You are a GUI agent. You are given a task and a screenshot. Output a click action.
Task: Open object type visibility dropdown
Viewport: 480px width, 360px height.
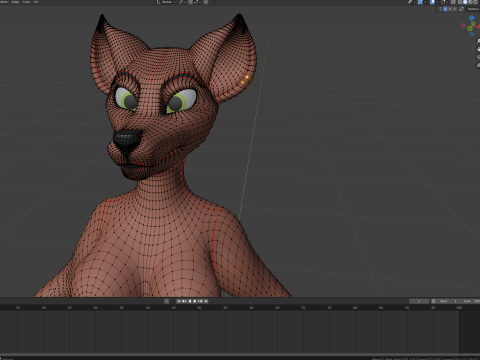click(412, 2)
